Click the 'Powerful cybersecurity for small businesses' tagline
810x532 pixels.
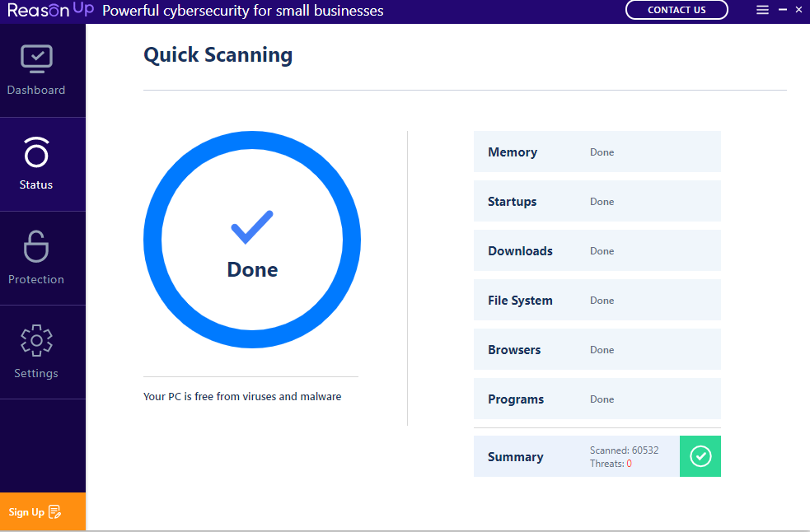tap(243, 11)
